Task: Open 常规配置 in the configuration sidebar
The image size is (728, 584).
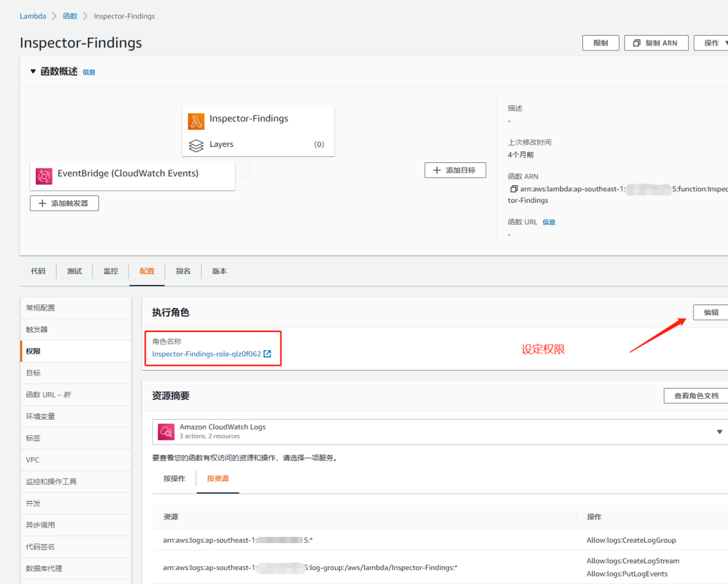Action: 76,308
